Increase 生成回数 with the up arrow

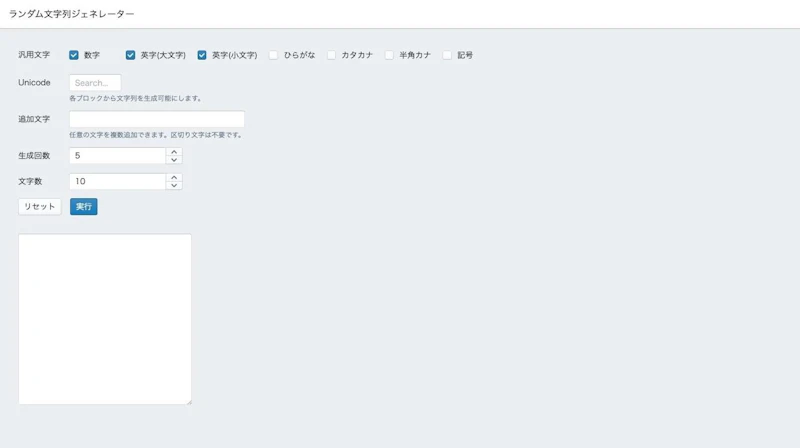click(174, 152)
